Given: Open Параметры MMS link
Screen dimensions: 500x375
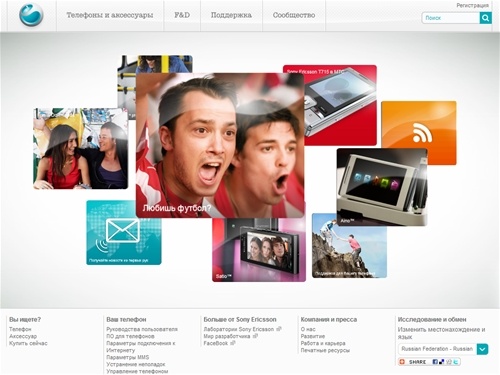Looking at the screenshot, I should [127, 357].
